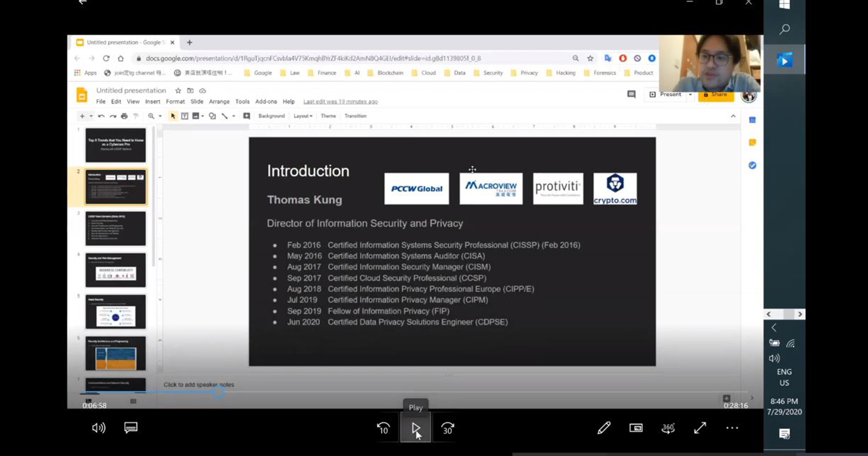Open the draw on video pen tool
Screen dimensions: 868x456
tap(604, 428)
